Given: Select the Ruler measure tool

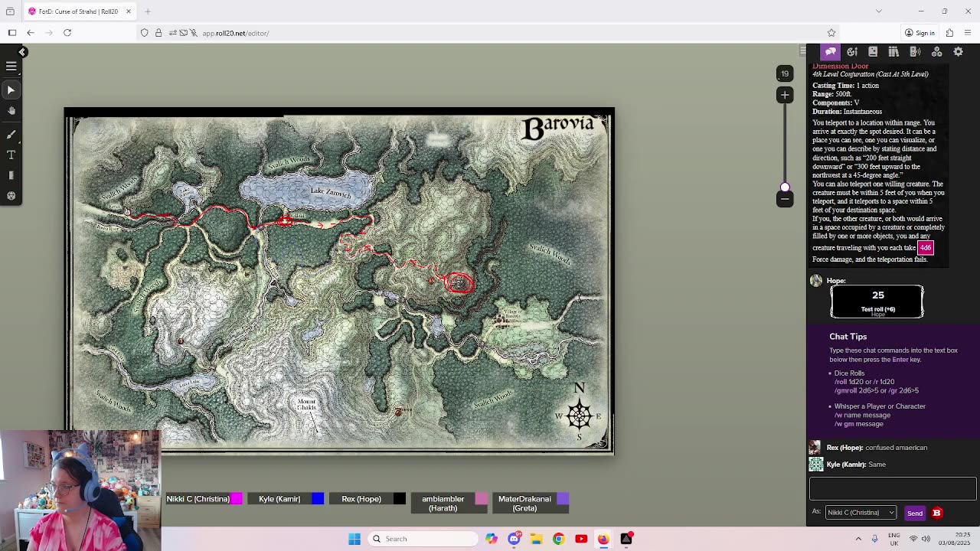Looking at the screenshot, I should point(11,175).
